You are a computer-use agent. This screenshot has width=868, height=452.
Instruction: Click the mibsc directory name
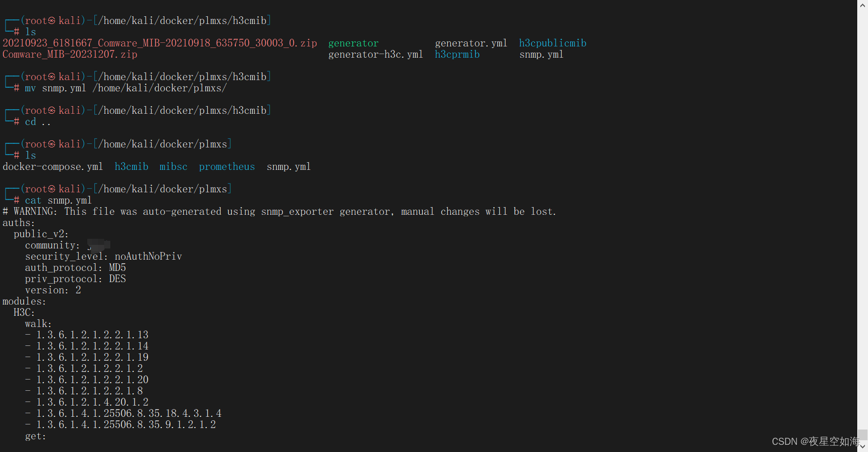[173, 167]
